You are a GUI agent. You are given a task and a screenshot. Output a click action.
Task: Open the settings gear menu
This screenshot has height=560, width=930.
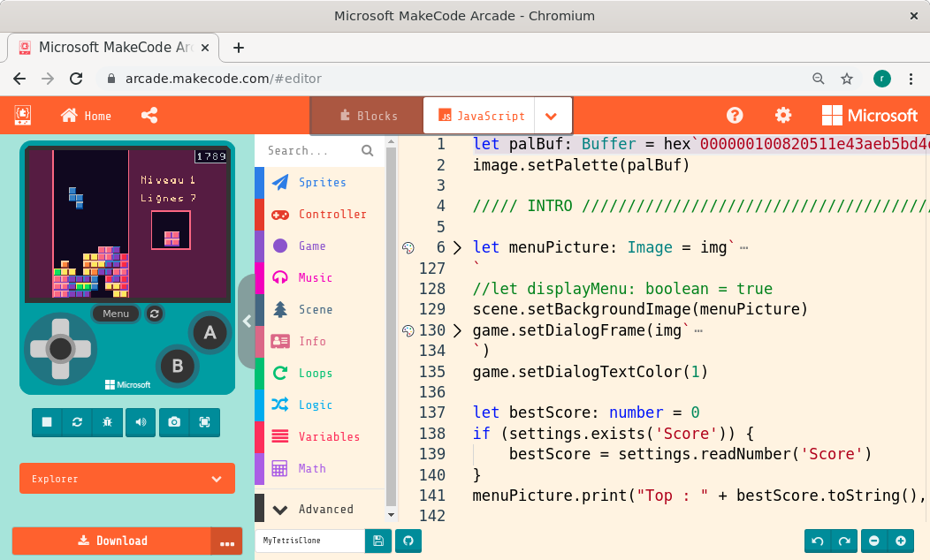783,115
